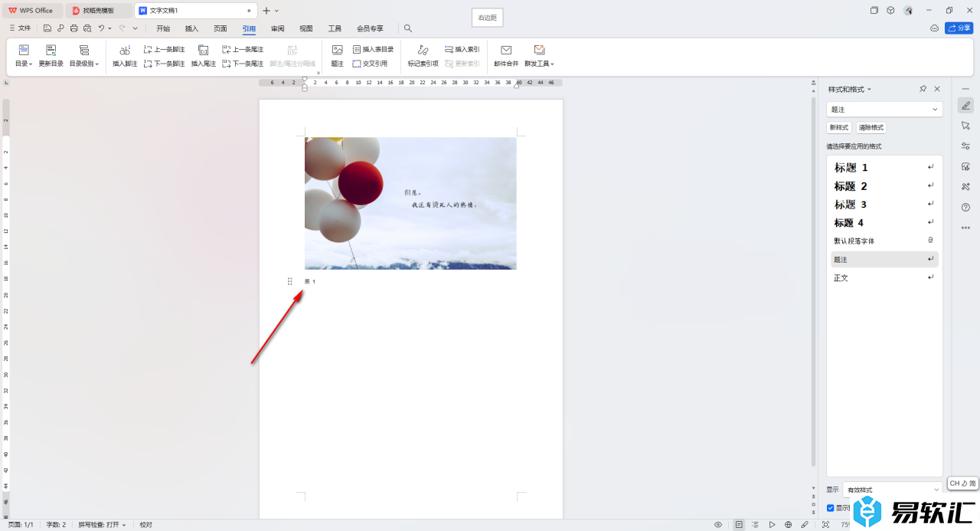980x531 pixels.
Task: Open 邮件合并 mail merge
Action: click(506, 56)
